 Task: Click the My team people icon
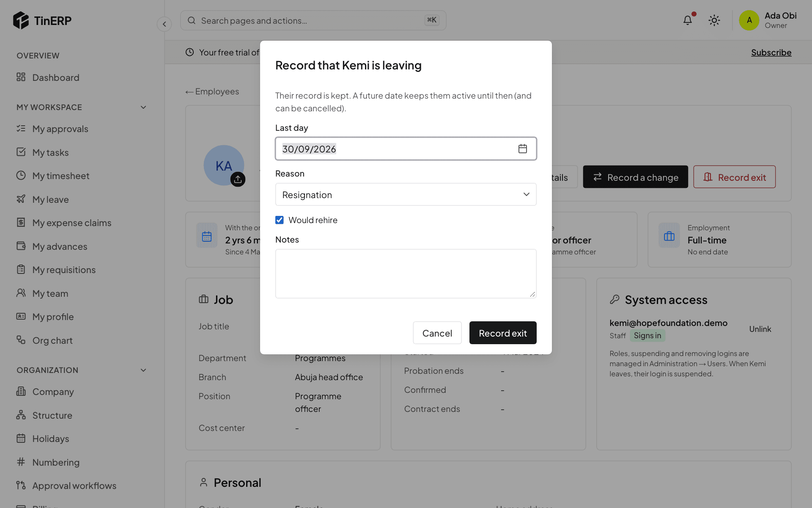21,293
